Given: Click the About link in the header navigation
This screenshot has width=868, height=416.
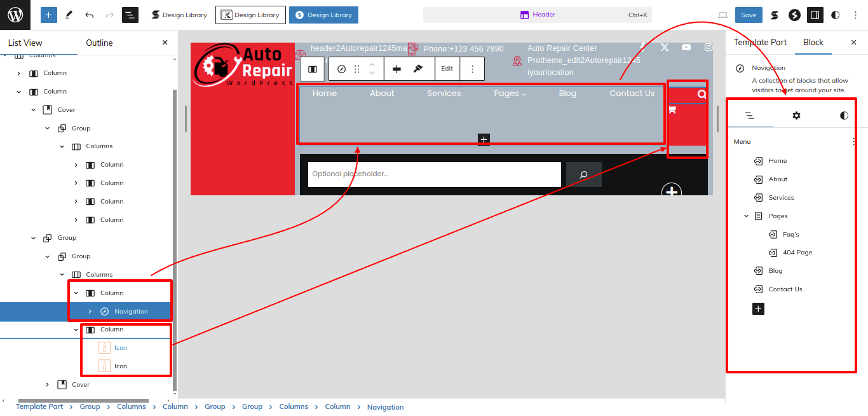Looking at the screenshot, I should coord(382,94).
